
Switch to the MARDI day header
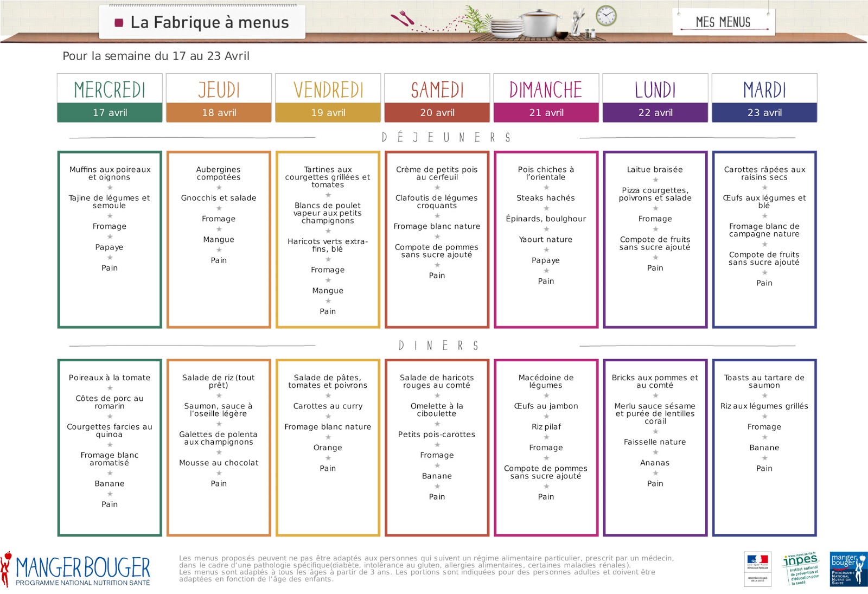764,90
